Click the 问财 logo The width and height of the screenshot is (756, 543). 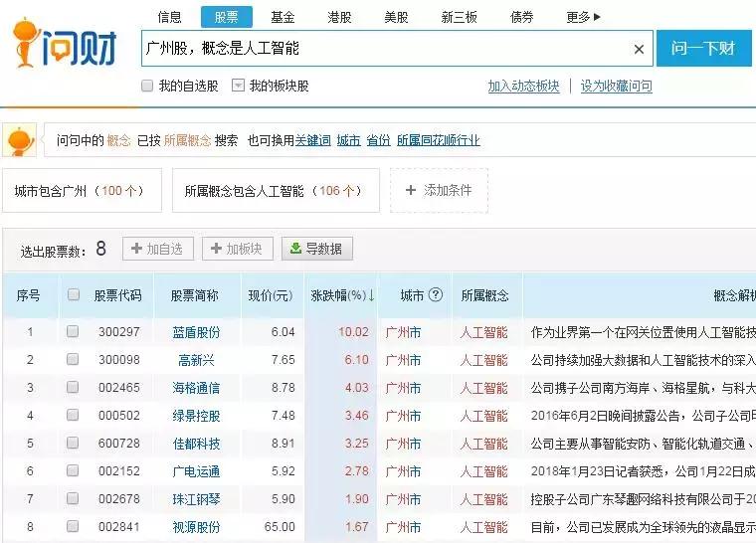pos(65,44)
